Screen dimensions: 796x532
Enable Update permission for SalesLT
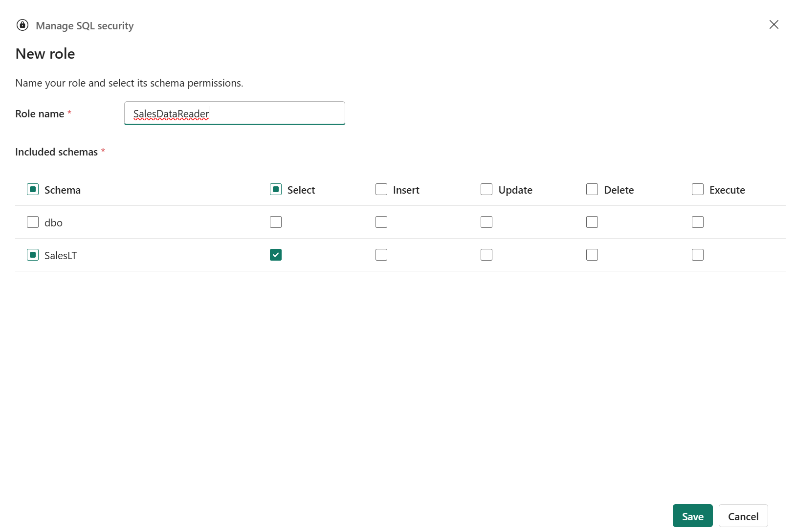click(x=486, y=255)
